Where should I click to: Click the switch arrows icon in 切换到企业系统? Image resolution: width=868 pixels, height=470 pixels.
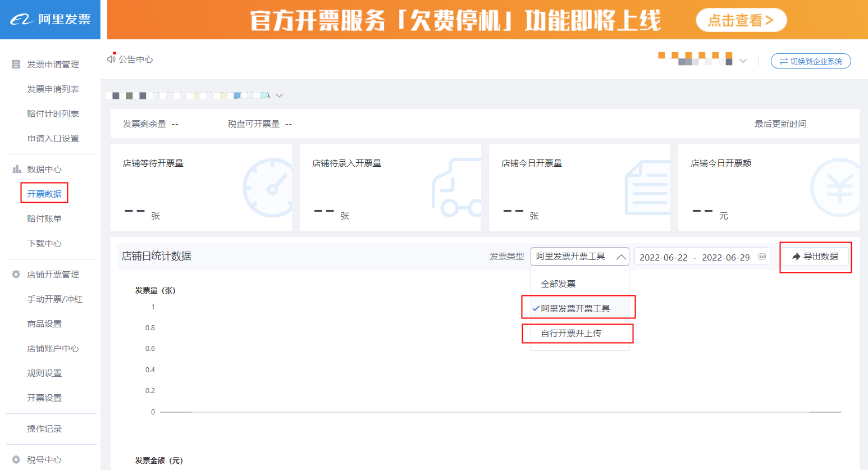[x=783, y=61]
